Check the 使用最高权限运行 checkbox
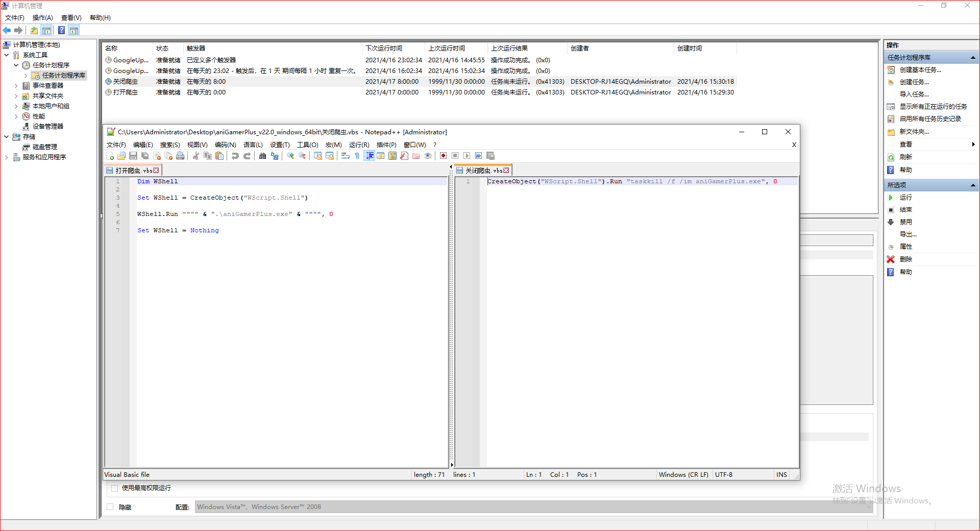The image size is (980, 531). click(x=115, y=488)
